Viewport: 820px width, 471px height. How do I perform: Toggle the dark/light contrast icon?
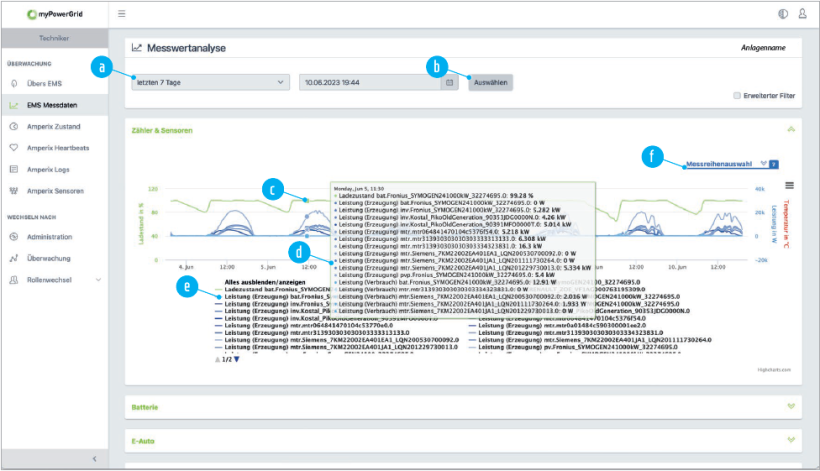(x=782, y=14)
